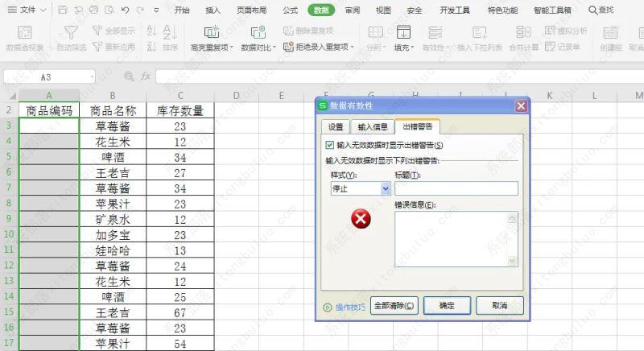Click the 填充 fill icon
The image size is (644, 351).
pyautogui.click(x=403, y=32)
